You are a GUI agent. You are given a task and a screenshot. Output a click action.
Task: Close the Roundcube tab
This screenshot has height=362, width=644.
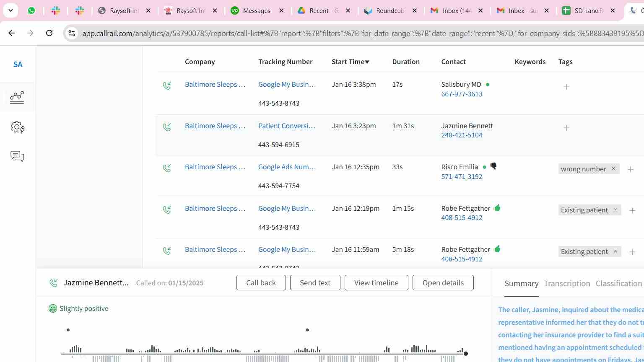tap(415, 10)
